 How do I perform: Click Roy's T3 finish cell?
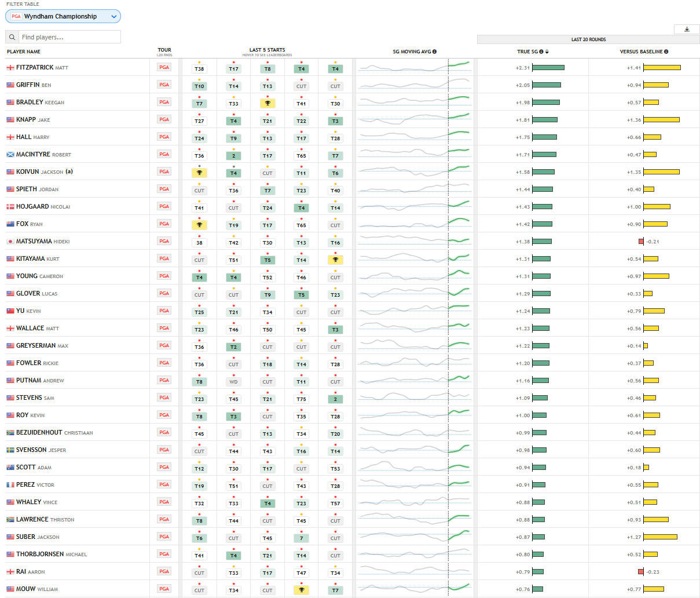(233, 416)
